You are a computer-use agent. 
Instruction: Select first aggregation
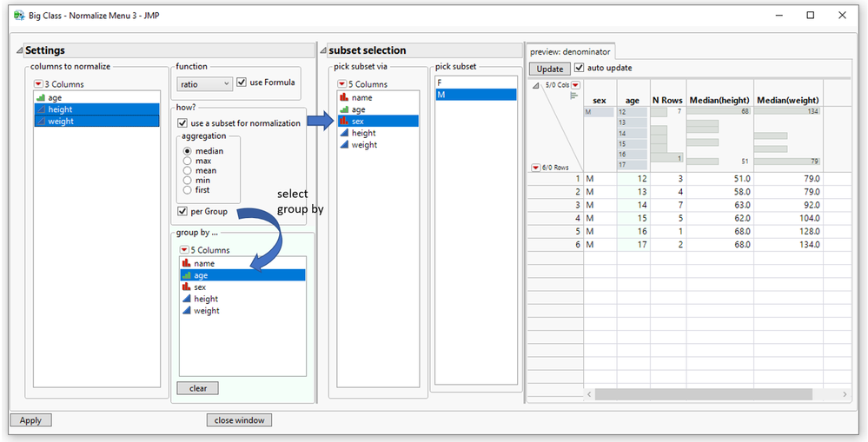point(187,190)
